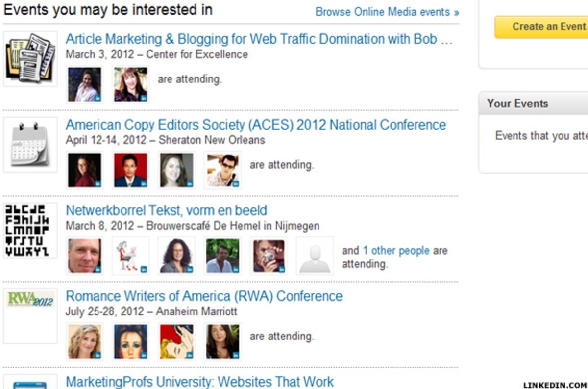Image resolution: width=588 pixels, height=389 pixels.
Task: Open Netwerkborrel Tekst, vorm en beeld event
Action: click(x=166, y=210)
